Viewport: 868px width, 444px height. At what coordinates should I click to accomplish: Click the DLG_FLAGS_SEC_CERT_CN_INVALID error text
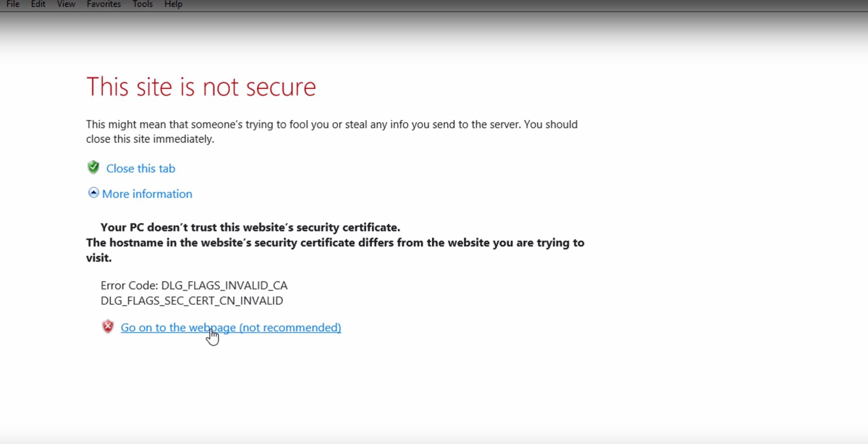tap(192, 301)
